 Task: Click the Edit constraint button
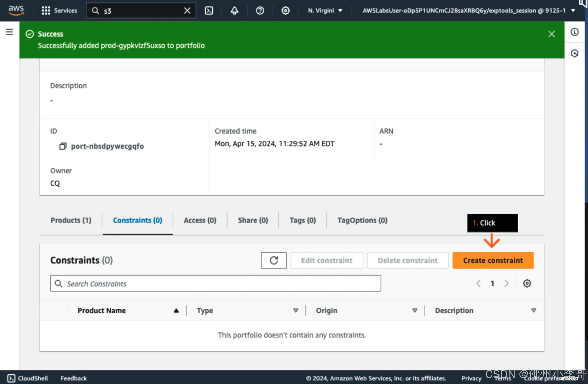(327, 260)
